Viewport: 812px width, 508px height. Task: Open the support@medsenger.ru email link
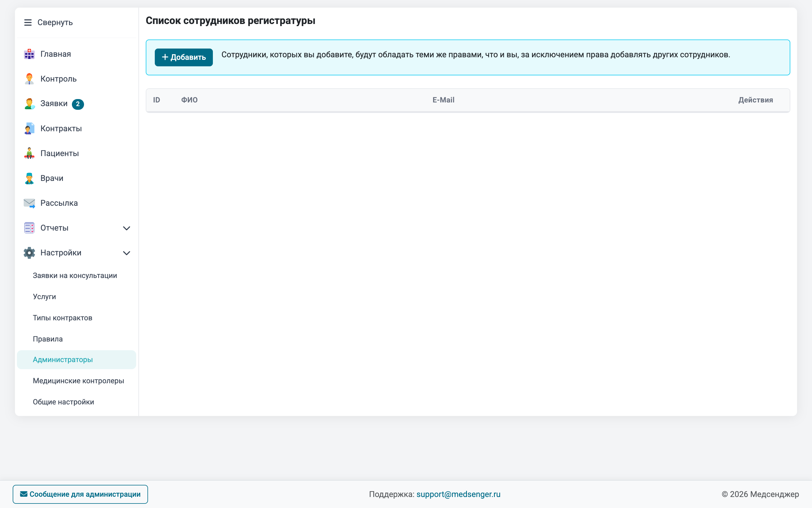[x=458, y=494]
